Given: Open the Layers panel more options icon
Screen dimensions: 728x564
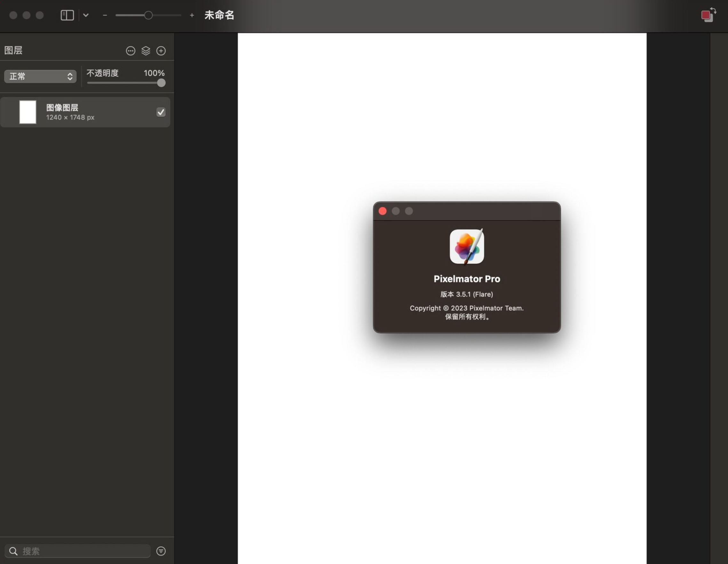Looking at the screenshot, I should coord(130,51).
